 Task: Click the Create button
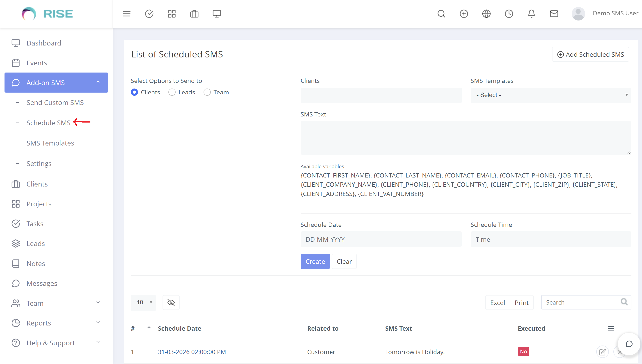coord(315,262)
